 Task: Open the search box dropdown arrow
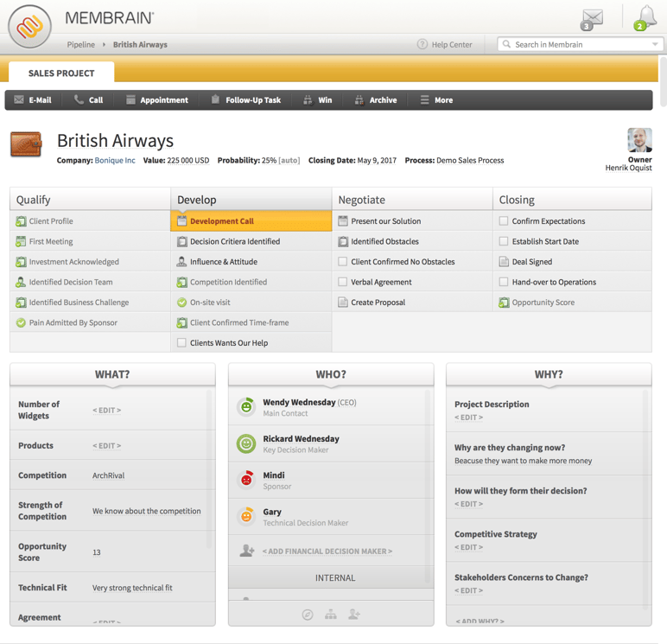point(655,44)
